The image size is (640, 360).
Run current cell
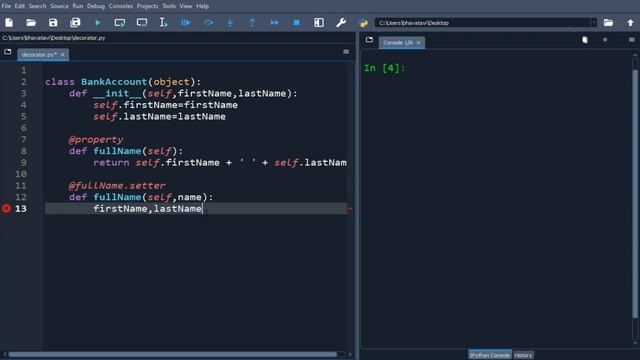coord(120,23)
